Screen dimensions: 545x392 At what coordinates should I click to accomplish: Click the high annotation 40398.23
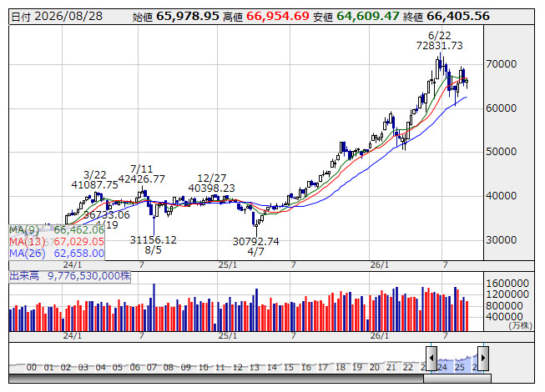click(211, 188)
